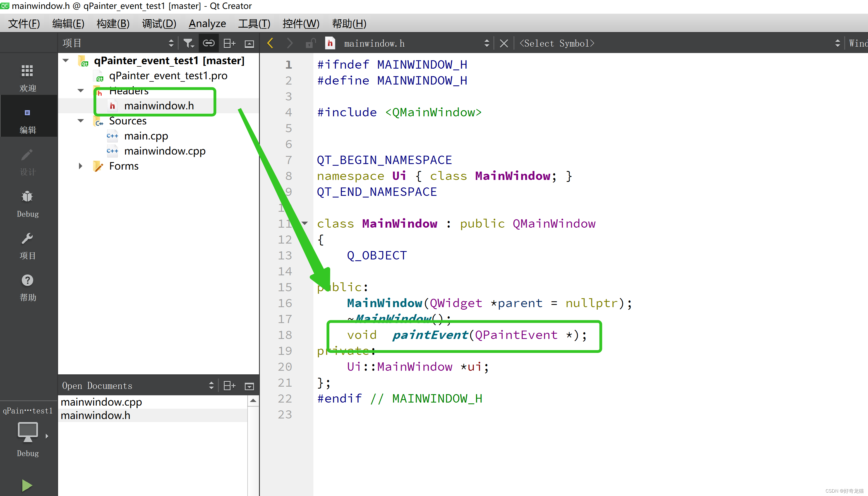This screenshot has height=496, width=868.
Task: Split the Open Documents panel
Action: click(x=229, y=386)
